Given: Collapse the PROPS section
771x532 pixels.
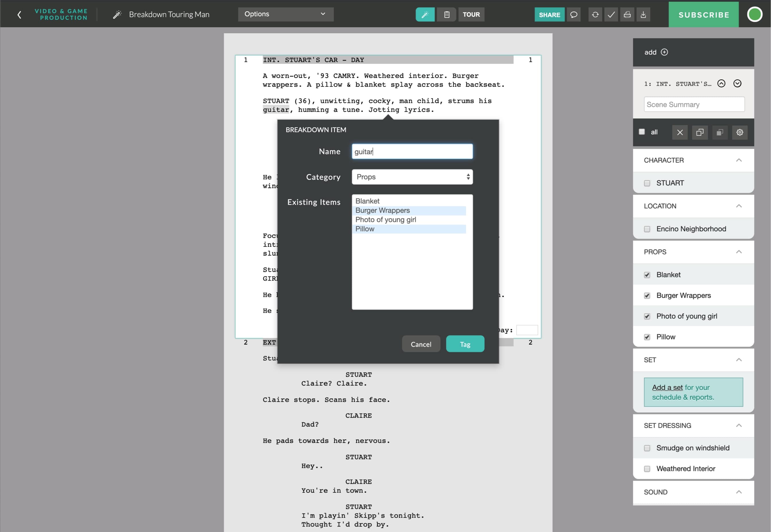Looking at the screenshot, I should [738, 252].
